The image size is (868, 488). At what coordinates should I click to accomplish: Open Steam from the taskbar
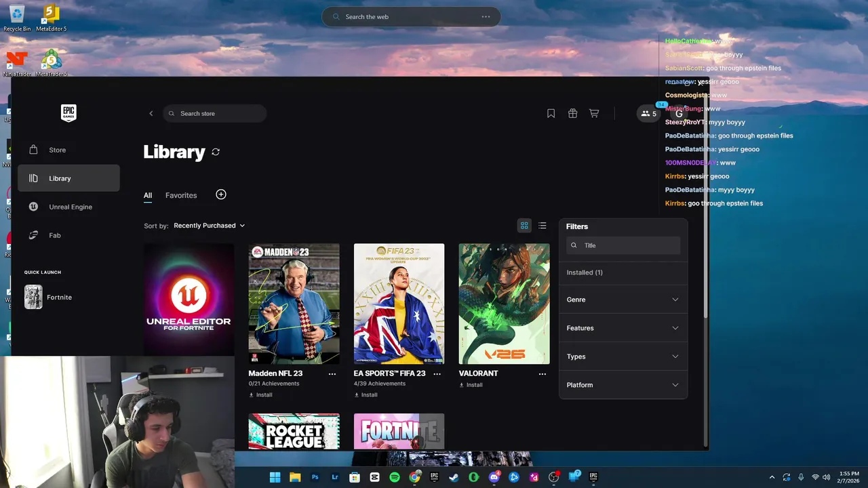click(x=454, y=477)
